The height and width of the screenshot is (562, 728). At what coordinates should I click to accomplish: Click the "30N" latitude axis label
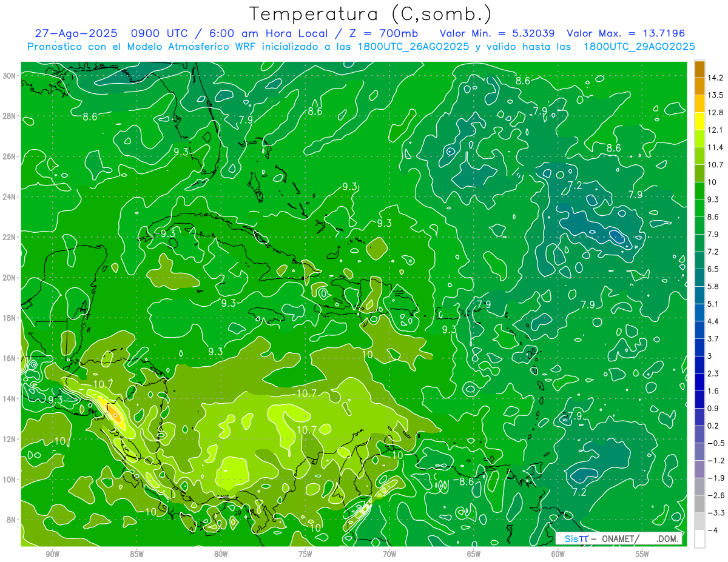point(10,76)
